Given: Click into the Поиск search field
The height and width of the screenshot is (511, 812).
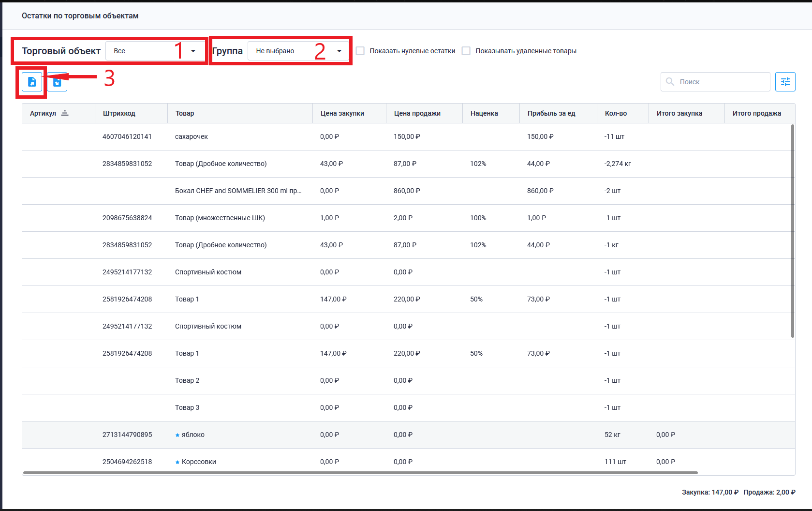Looking at the screenshot, I should pyautogui.click(x=715, y=82).
